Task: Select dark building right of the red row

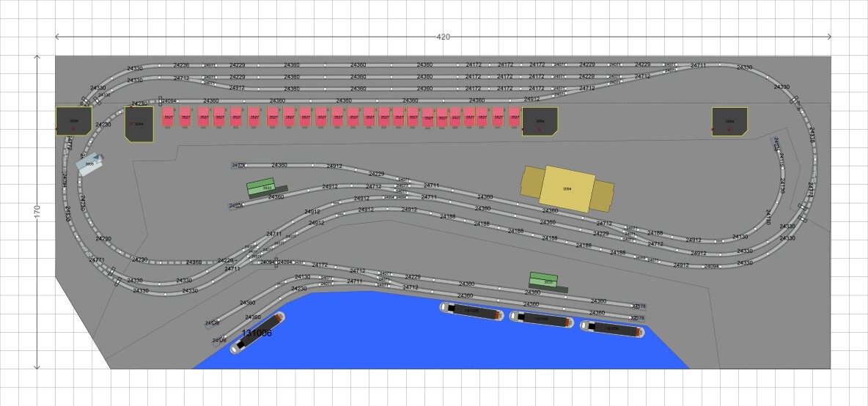Action: (x=540, y=121)
